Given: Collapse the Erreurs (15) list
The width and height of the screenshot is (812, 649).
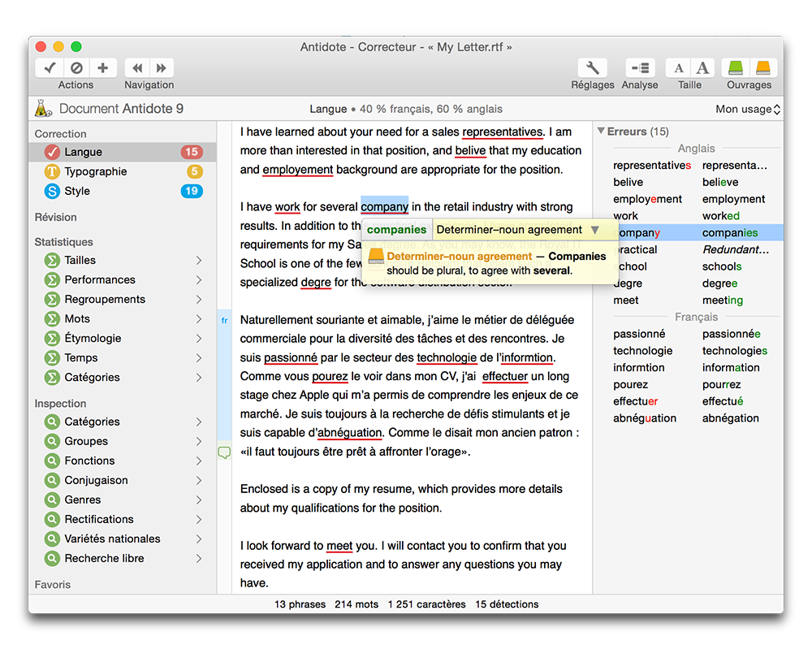Looking at the screenshot, I should 601,131.
